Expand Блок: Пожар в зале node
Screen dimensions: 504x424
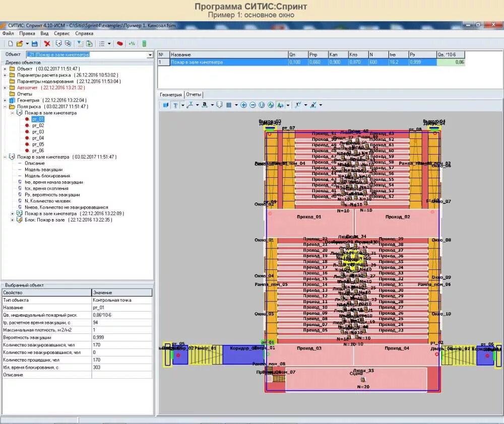(13, 220)
